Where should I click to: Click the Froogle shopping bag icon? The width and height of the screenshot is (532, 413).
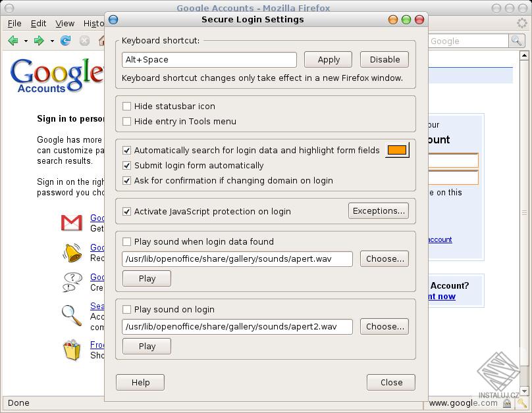tap(72, 350)
